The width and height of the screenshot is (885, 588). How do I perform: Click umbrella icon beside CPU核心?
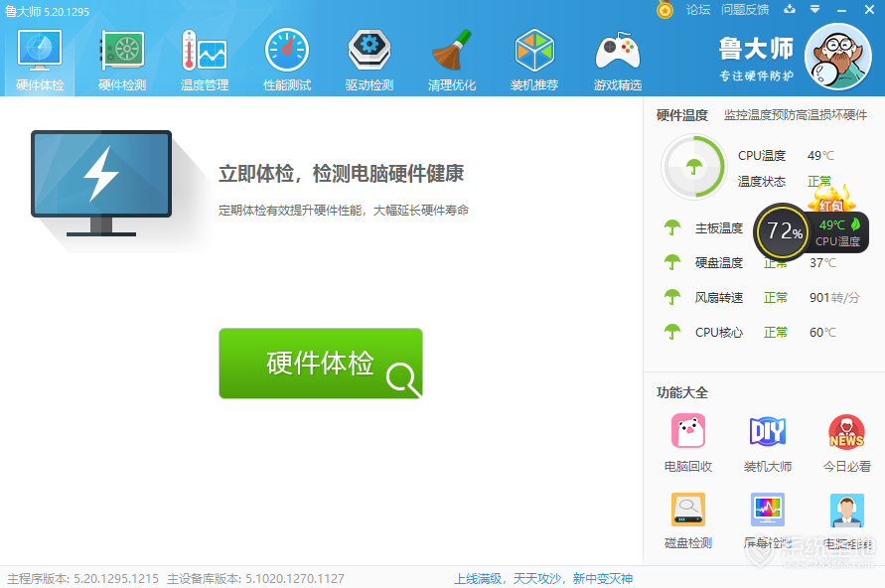[672, 332]
